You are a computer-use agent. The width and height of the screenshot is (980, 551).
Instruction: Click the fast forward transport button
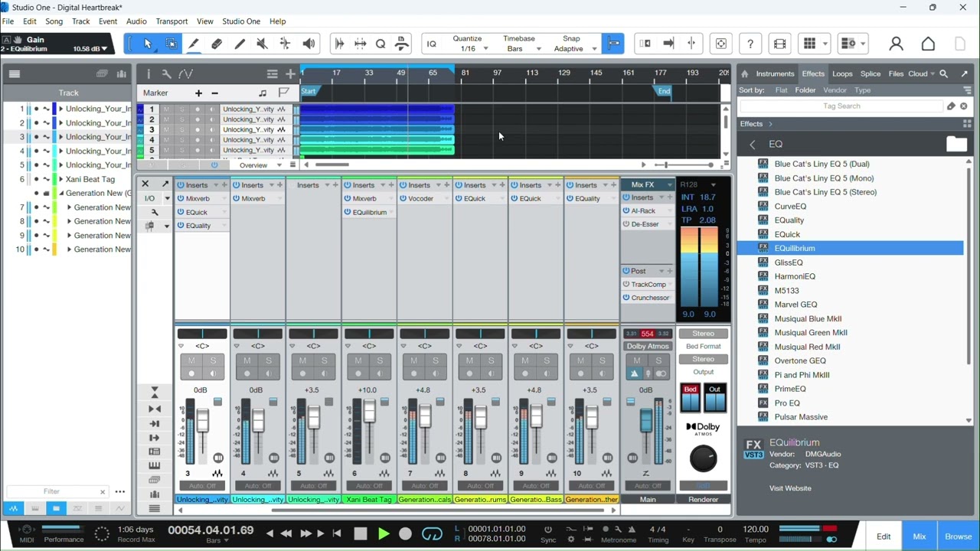point(305,534)
